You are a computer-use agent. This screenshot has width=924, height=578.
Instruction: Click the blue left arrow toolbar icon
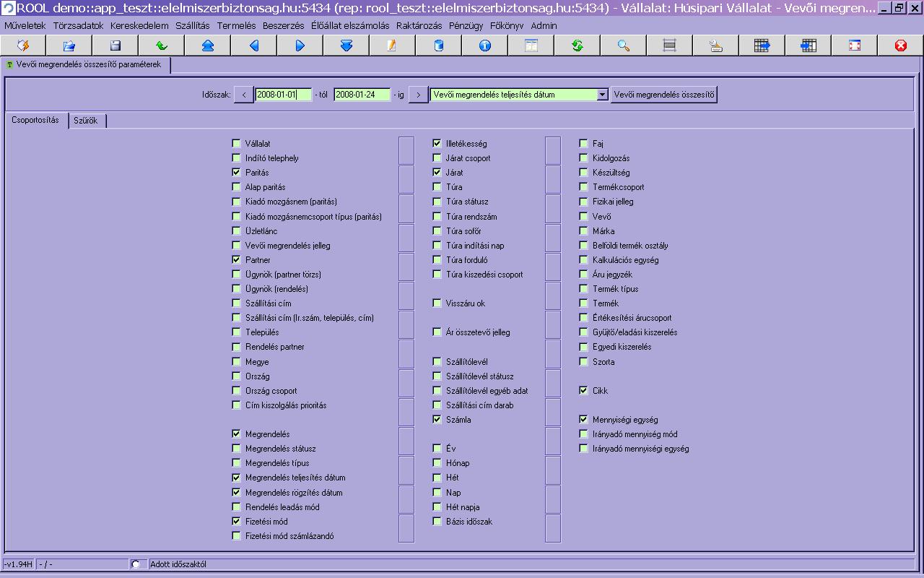[253, 46]
